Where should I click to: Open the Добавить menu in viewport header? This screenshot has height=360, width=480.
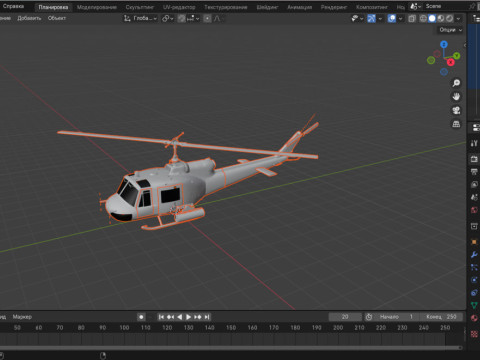(x=29, y=18)
